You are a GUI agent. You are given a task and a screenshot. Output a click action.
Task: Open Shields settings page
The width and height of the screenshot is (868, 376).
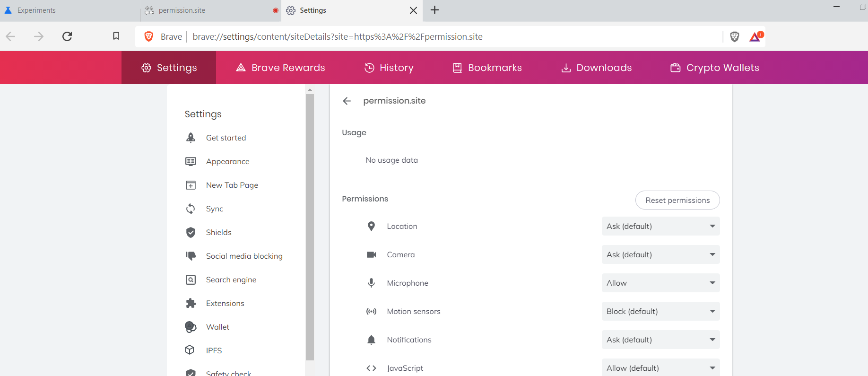pos(218,232)
